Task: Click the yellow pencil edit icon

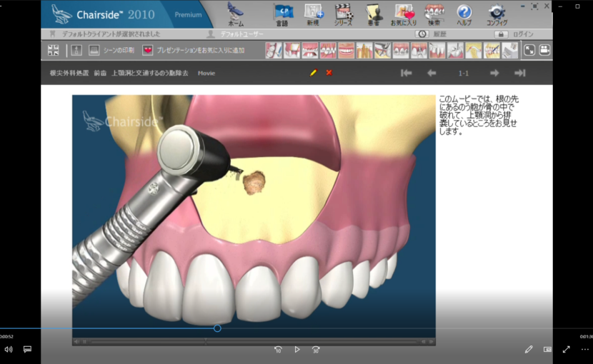Action: pyautogui.click(x=314, y=73)
